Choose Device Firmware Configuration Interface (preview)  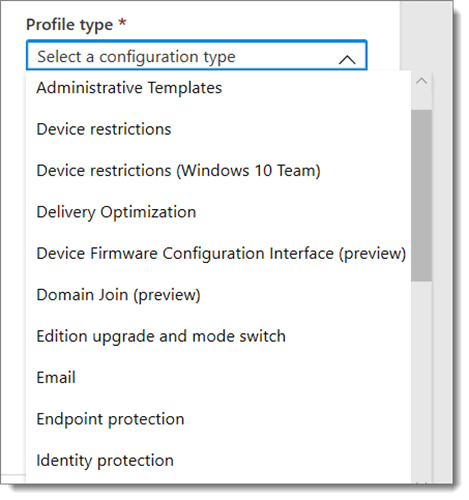(x=221, y=253)
